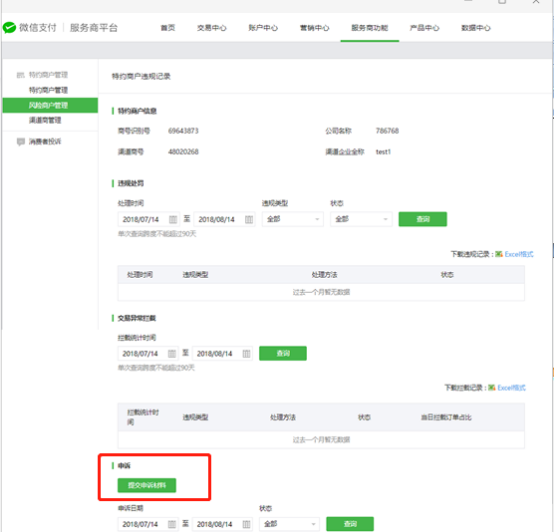This screenshot has width=554, height=532.
Task: Click 查询 button for transaction interception
Action: click(x=283, y=353)
